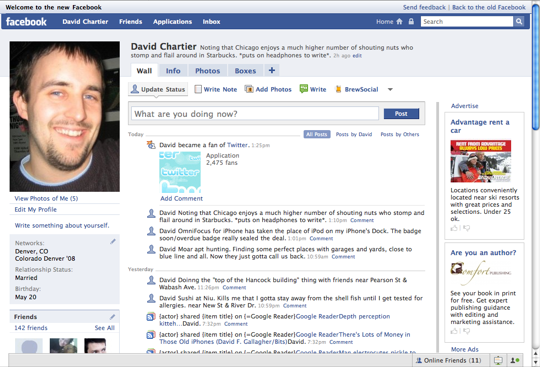Show only Posts by Others
The image size is (540, 367).
point(399,134)
